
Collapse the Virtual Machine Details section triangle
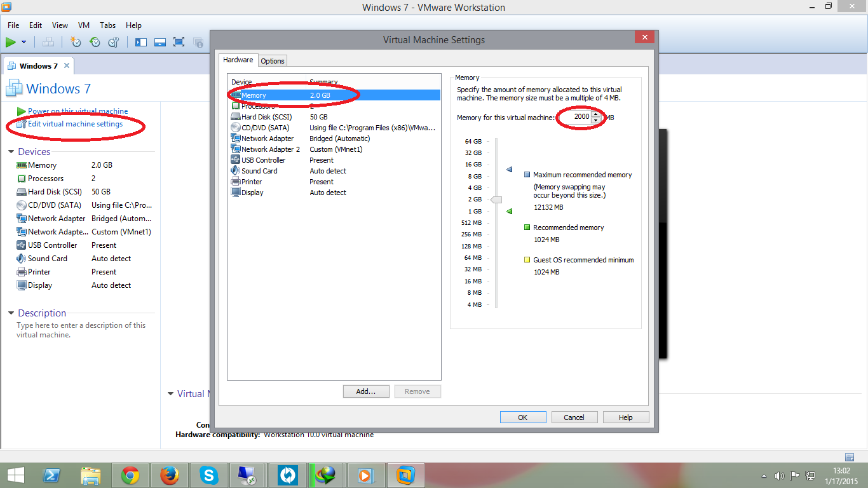(170, 394)
